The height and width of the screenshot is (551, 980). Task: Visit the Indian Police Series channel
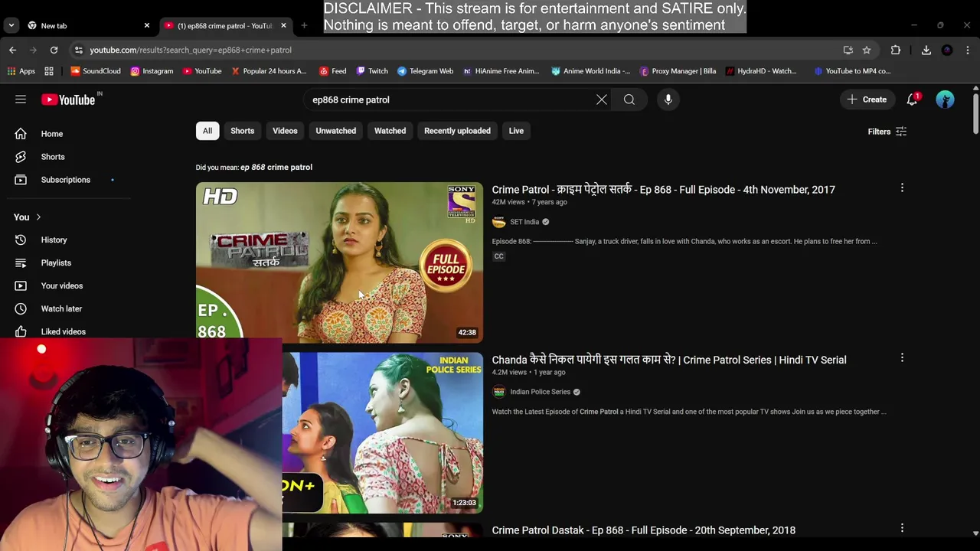[540, 392]
